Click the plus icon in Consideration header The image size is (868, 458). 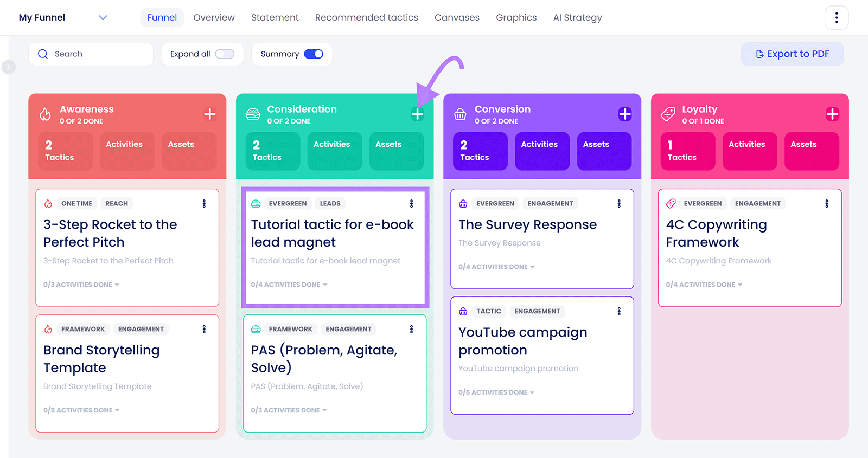point(417,114)
